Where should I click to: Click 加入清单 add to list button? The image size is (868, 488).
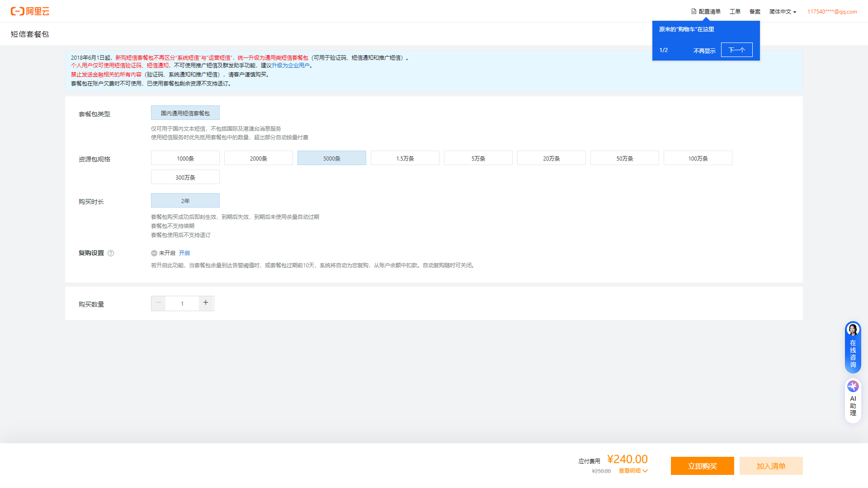coord(771,466)
